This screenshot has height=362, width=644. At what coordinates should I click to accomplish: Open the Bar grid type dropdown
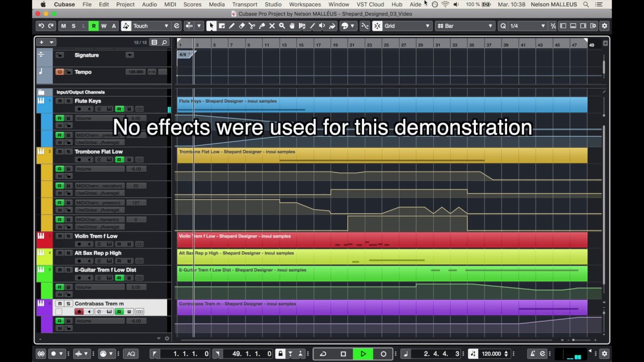click(490, 26)
